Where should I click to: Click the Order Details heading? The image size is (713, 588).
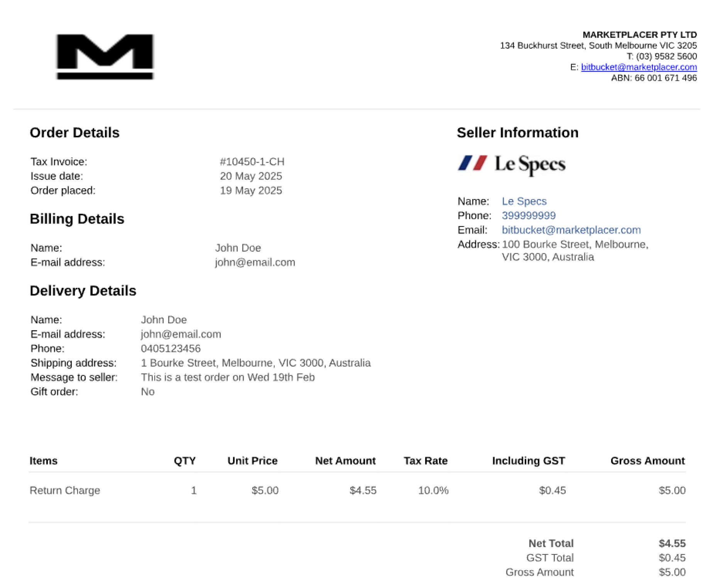tap(74, 133)
